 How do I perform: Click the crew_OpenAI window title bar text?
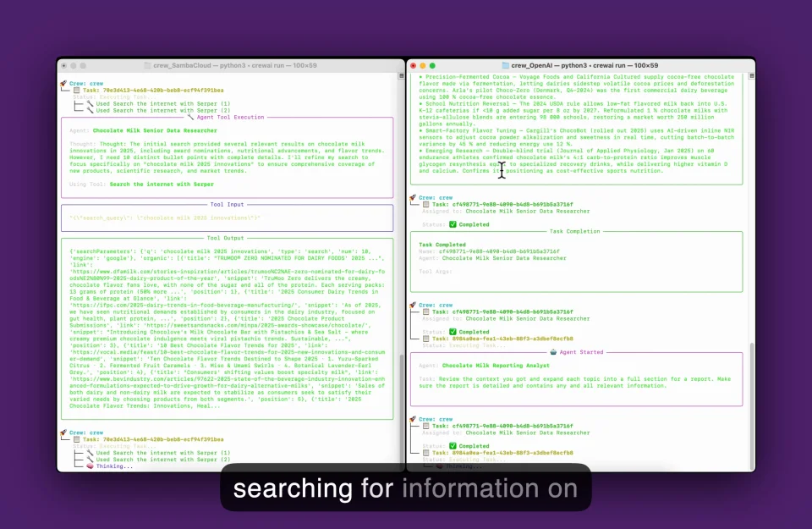click(585, 65)
